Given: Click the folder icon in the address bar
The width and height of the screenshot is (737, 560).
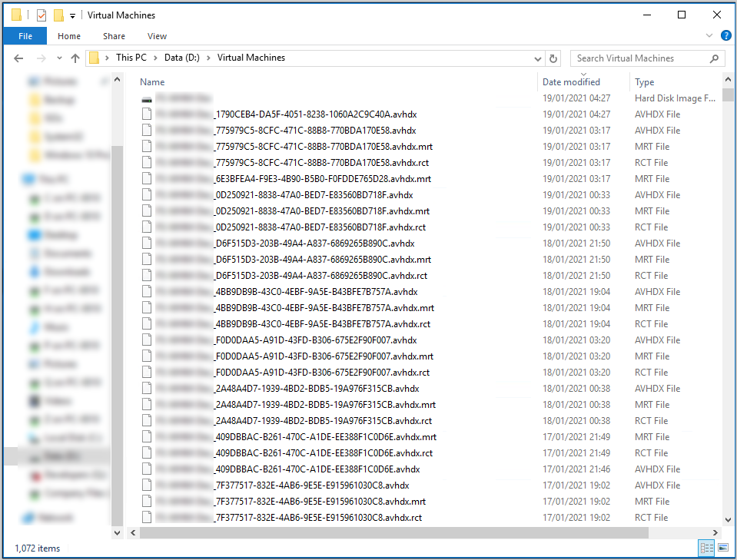Looking at the screenshot, I should coord(94,57).
